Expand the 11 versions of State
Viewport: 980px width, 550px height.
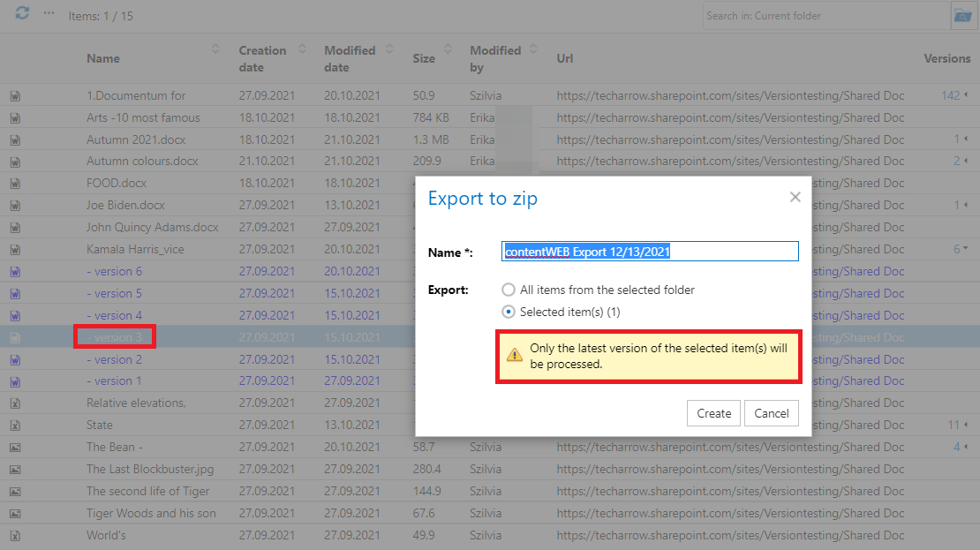tap(957, 425)
